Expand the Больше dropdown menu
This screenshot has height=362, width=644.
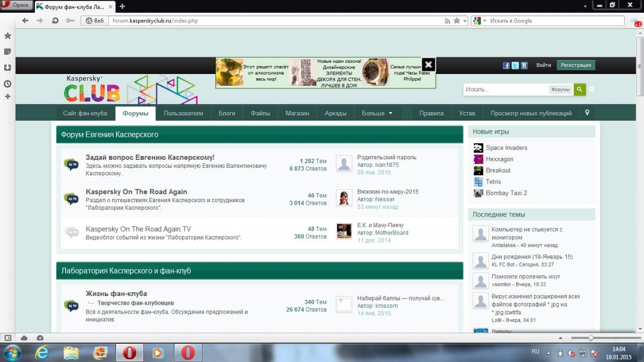377,113
